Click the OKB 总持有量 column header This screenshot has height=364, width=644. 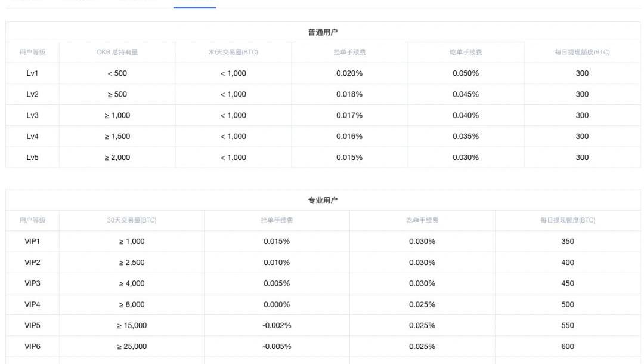[117, 53]
